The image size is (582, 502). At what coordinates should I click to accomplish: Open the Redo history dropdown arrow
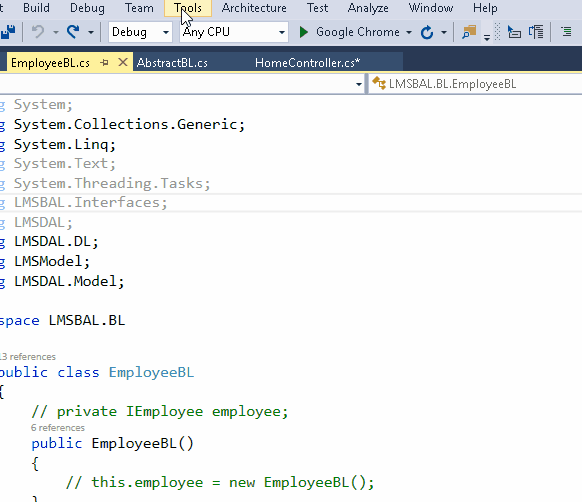(91, 33)
